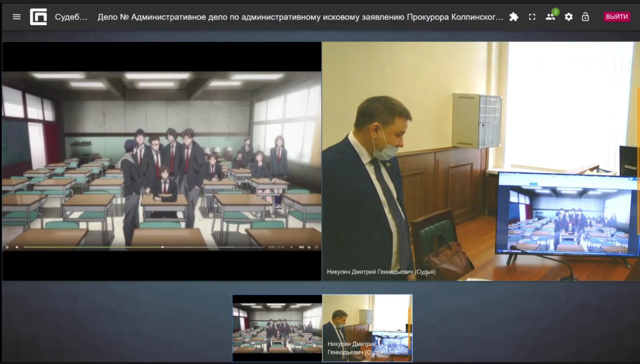640x364 pixels.
Task: Change video quality 360 setting
Action: [x=301, y=247]
